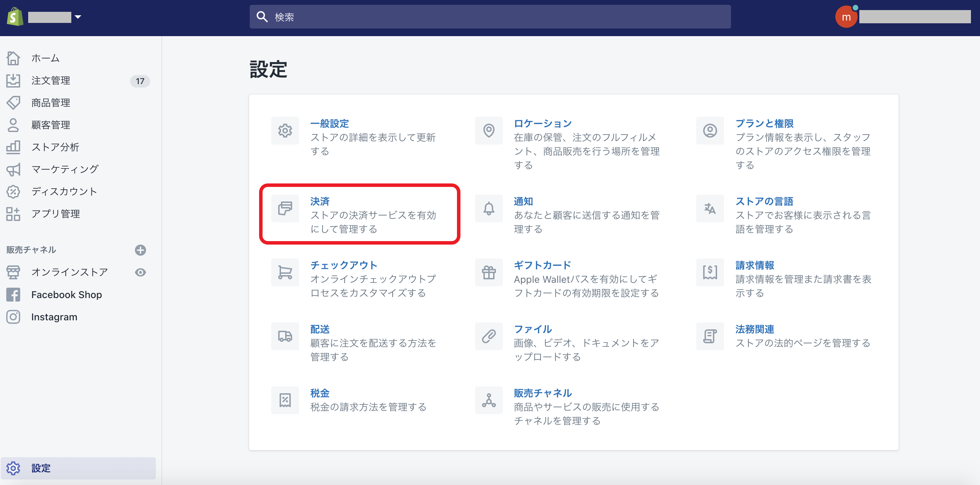Open 一般設定 general settings link
Viewport: 980px width, 485px height.
pyautogui.click(x=329, y=124)
